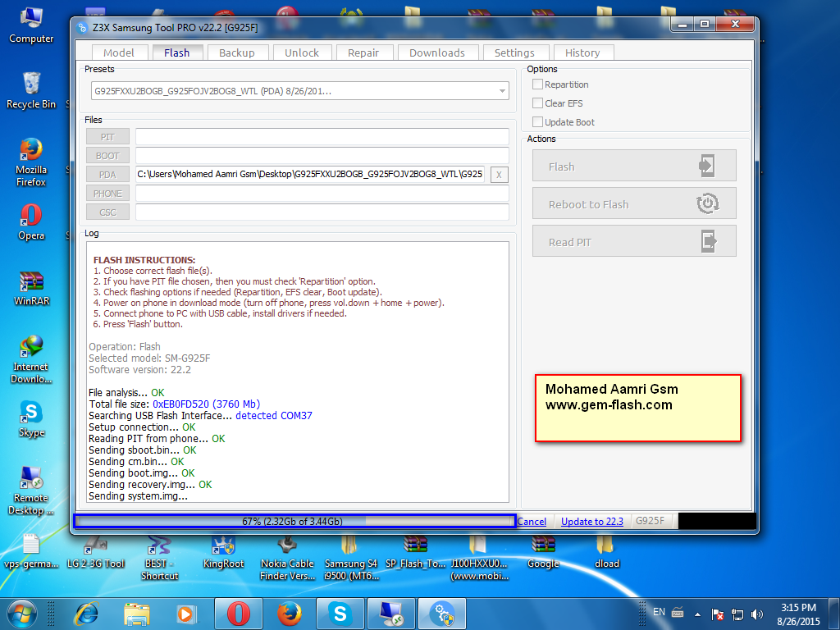
Task: Open J100HXXU0... folder on desktop
Action: coord(479,557)
